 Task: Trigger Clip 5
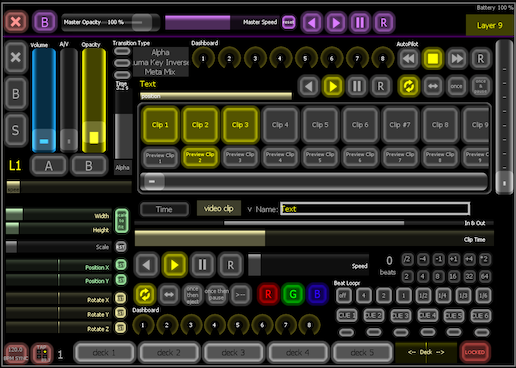(320, 125)
